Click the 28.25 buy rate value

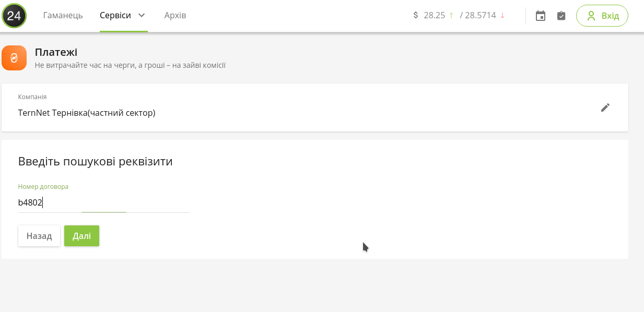(434, 16)
